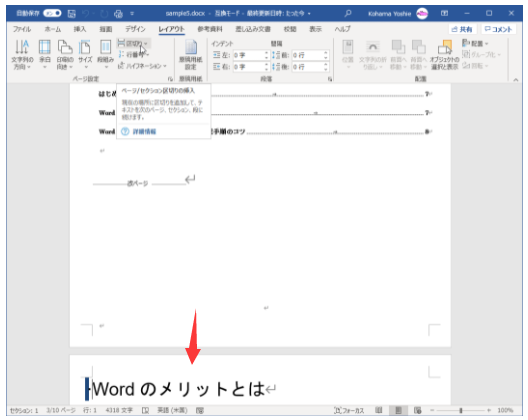Click the proofing check icon in status bar
The width and height of the screenshot is (528, 420).
pos(145,411)
